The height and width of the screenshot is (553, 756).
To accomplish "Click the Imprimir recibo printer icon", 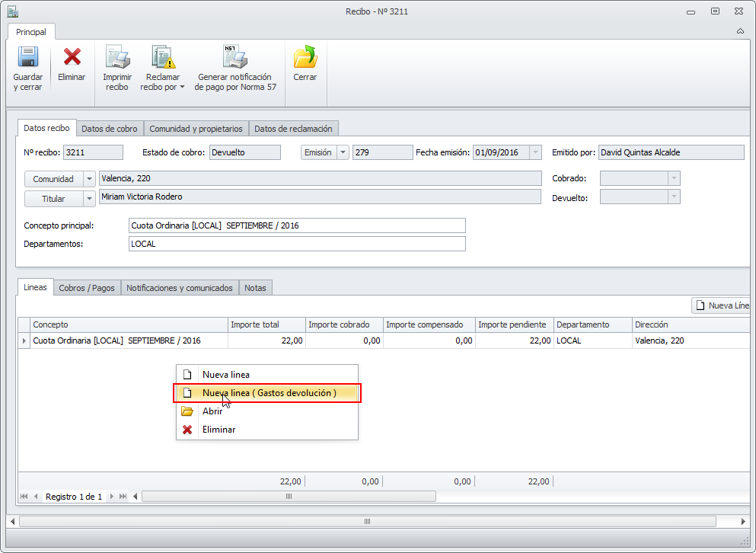I will [x=117, y=58].
